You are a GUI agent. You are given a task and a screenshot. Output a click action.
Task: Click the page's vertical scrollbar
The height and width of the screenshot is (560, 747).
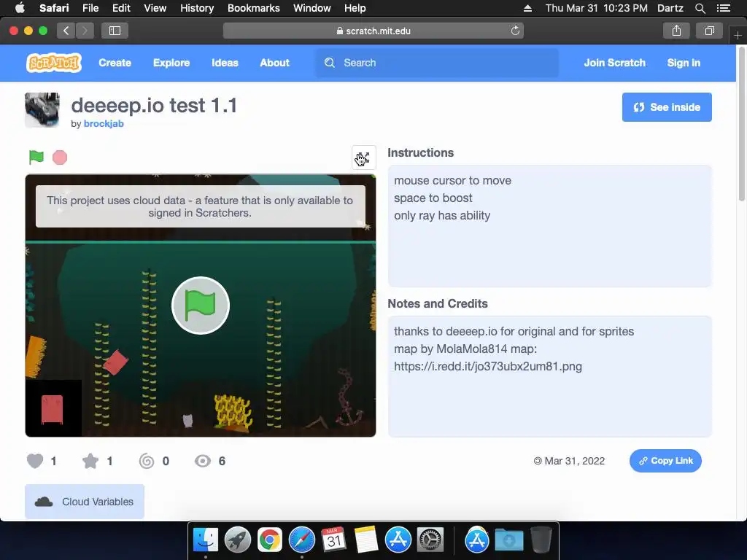[x=742, y=124]
